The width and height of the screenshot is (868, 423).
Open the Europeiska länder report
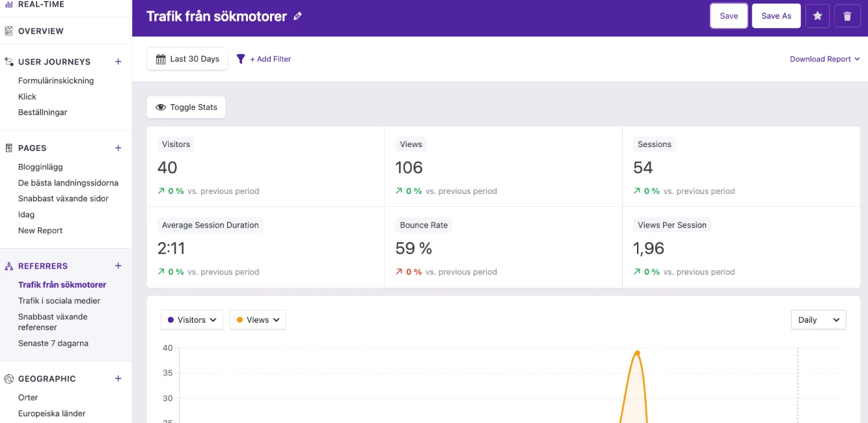(52, 413)
